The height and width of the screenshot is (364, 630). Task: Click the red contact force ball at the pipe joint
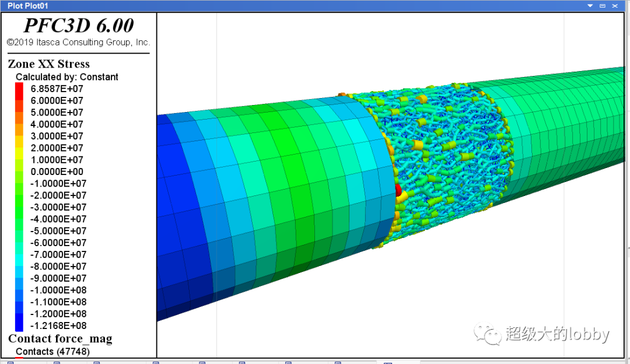[398, 190]
